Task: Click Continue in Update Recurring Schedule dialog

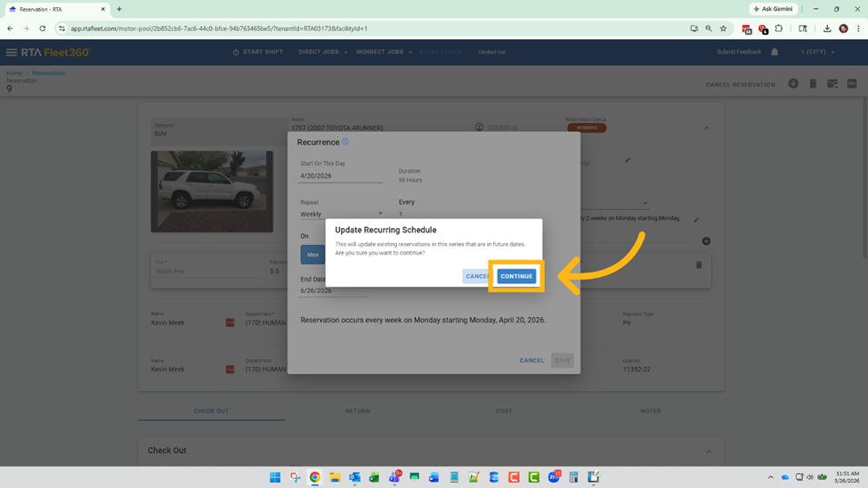Action: [x=516, y=276]
